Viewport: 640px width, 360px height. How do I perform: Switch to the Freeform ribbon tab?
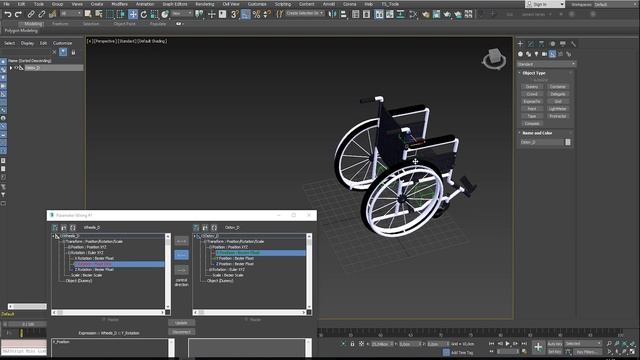61,24
